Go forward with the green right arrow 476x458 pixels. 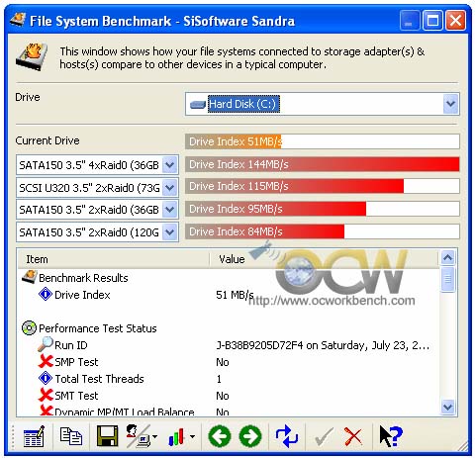(x=250, y=436)
